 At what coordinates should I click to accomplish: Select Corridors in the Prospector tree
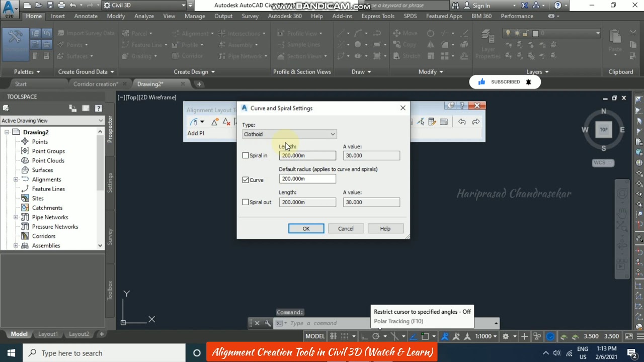click(44, 236)
